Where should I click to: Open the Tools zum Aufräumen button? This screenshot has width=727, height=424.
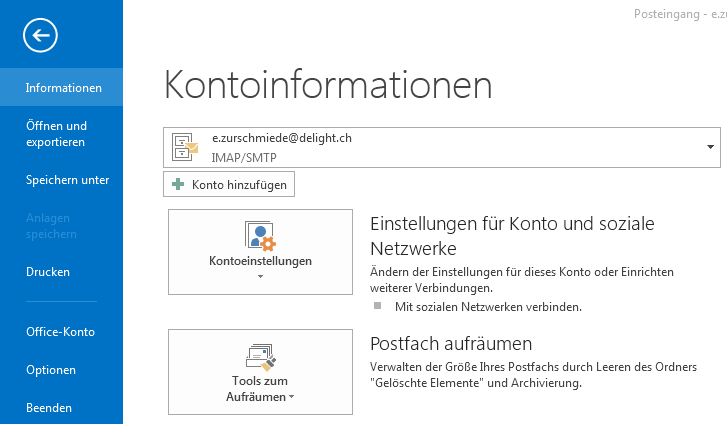[x=260, y=372]
